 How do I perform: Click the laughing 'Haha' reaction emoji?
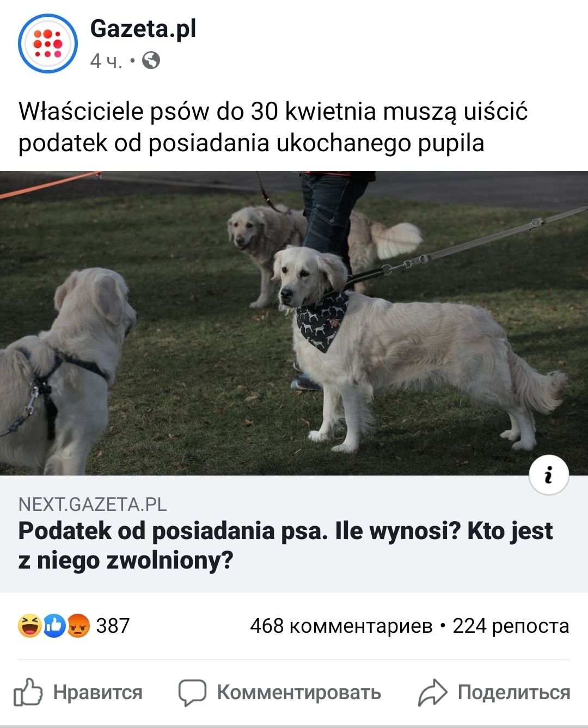[30, 626]
